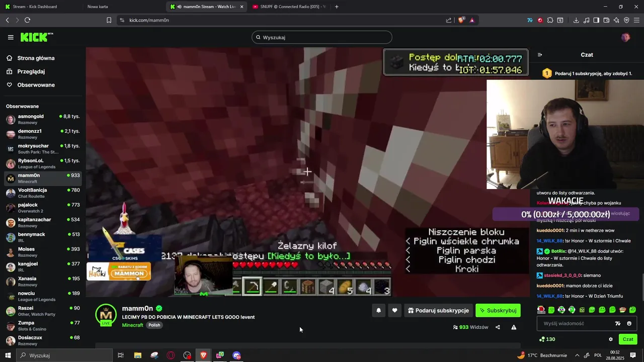This screenshot has width=644, height=362.
Task: Reload the current page
Action: 27,20
